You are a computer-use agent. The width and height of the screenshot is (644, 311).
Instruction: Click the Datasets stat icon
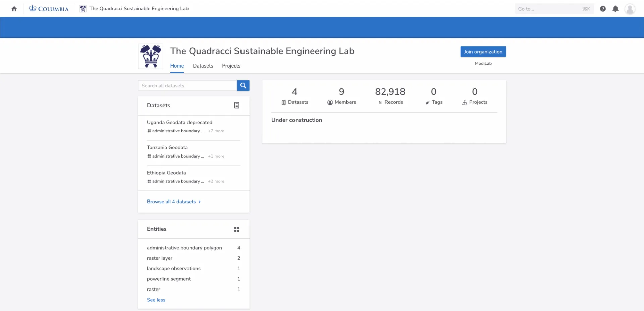click(x=284, y=102)
